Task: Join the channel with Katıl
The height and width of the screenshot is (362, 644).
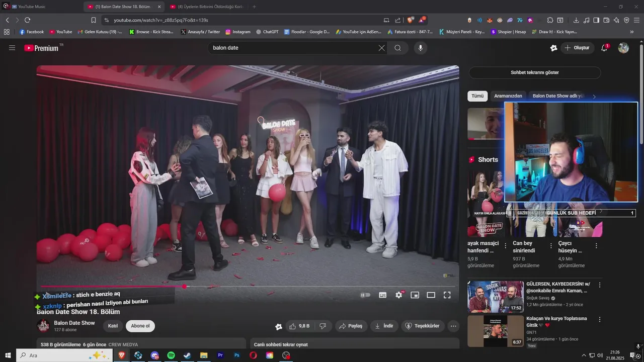Action: pyautogui.click(x=113, y=326)
